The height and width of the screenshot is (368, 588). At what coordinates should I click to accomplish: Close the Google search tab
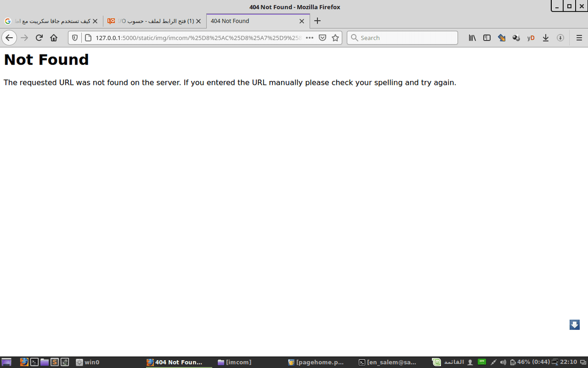95,21
